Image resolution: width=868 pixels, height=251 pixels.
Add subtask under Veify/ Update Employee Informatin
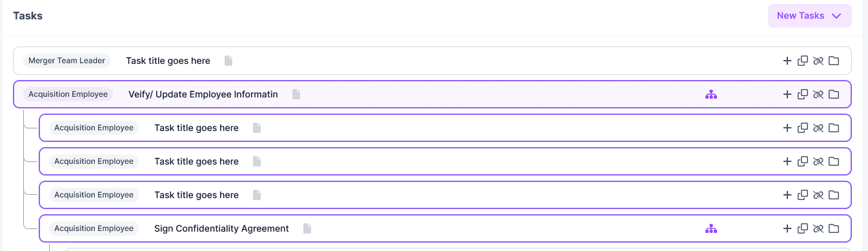pos(787,94)
